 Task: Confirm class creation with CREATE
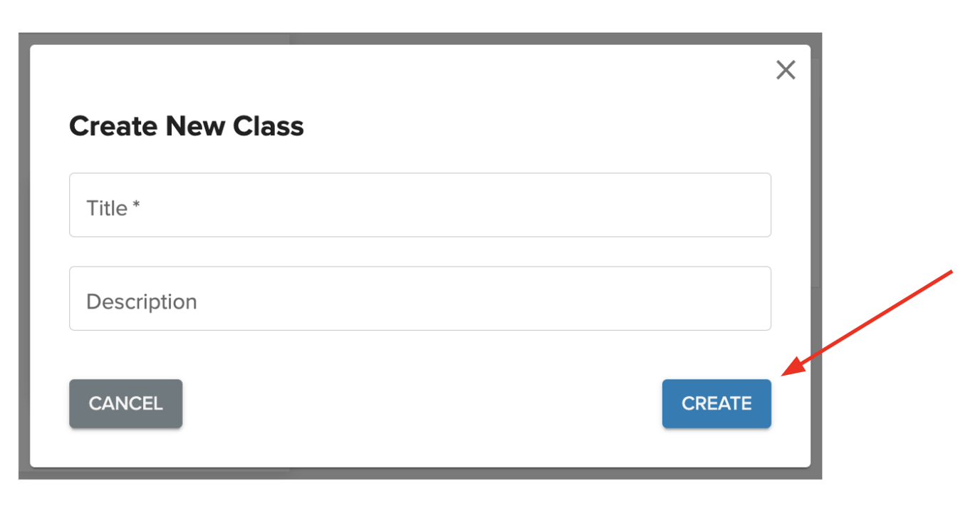click(x=716, y=403)
